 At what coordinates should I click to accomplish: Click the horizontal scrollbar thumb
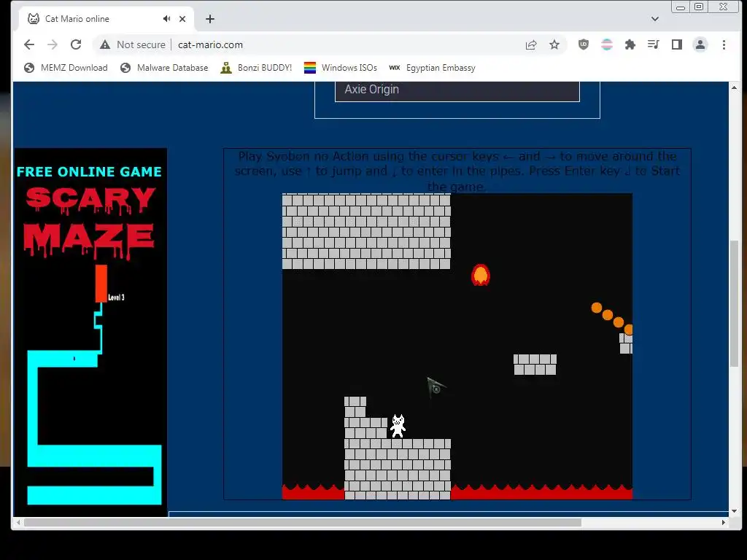click(303, 522)
